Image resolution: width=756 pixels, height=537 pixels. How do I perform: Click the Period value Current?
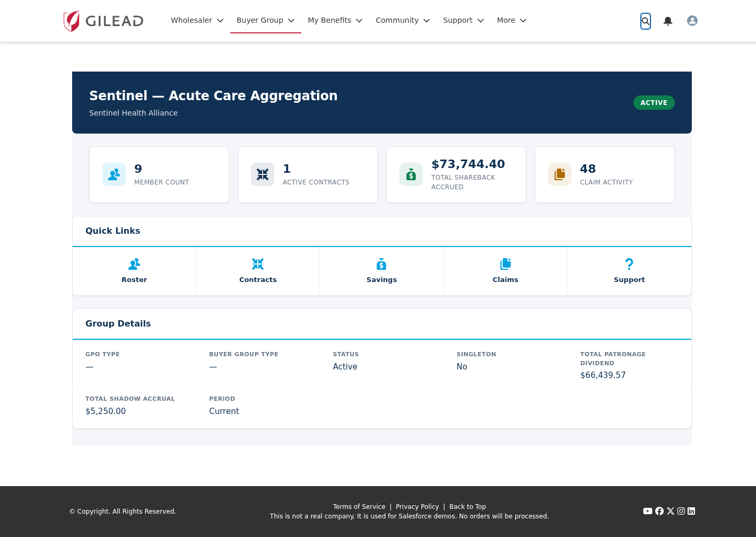(224, 411)
